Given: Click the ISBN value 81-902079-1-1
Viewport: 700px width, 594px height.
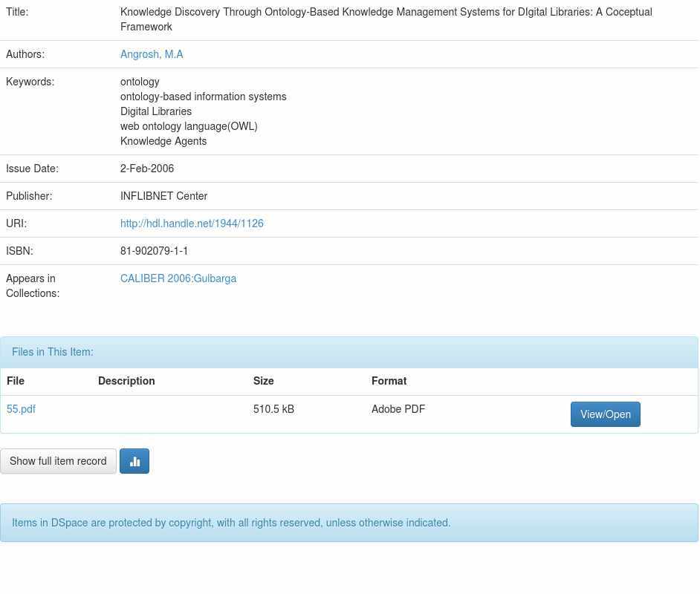Looking at the screenshot, I should [x=154, y=251].
